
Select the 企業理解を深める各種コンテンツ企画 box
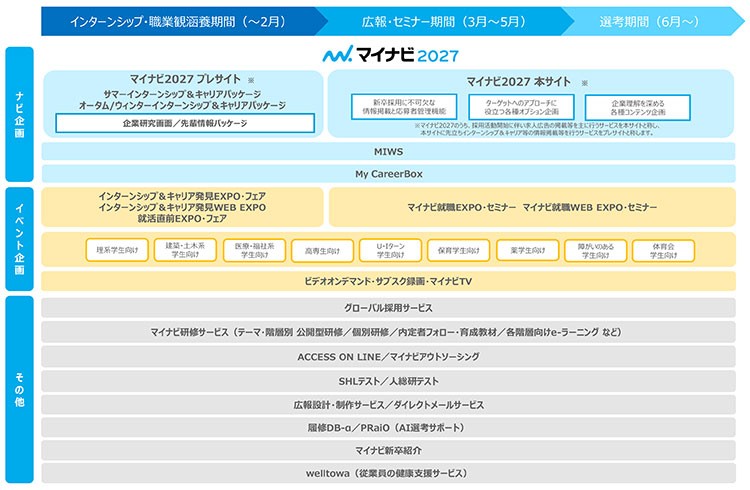click(631, 107)
